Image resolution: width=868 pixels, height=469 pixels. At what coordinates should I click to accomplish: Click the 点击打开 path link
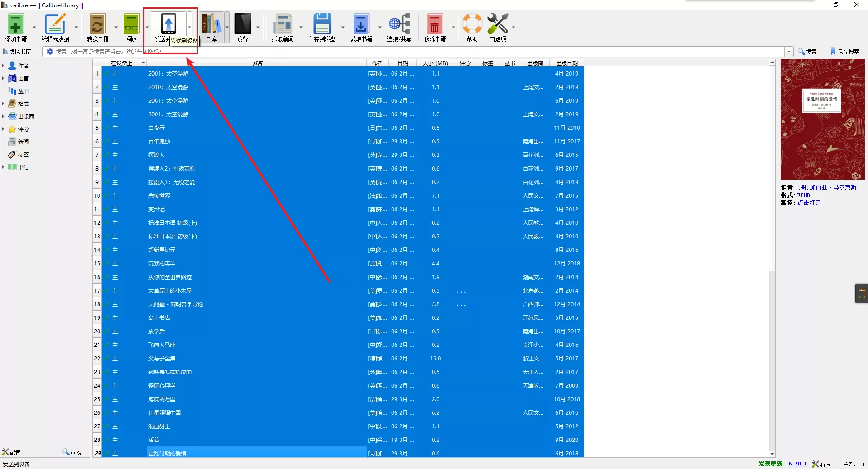pyautogui.click(x=809, y=203)
